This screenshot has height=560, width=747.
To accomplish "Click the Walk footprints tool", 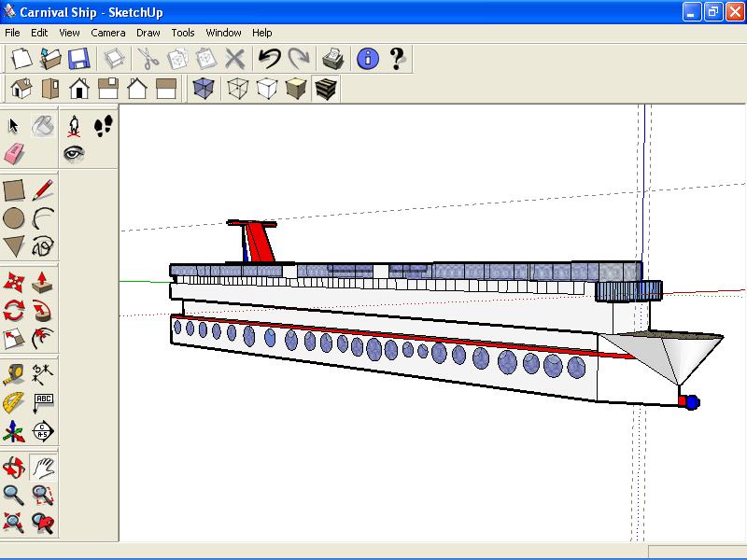I will (x=103, y=126).
